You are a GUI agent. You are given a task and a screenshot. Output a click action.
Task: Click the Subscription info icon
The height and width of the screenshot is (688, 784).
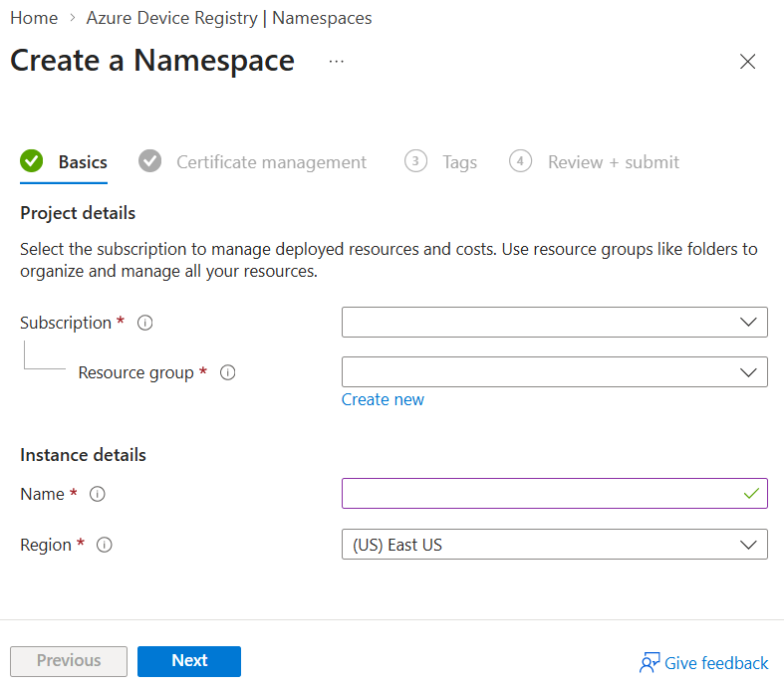tap(145, 323)
